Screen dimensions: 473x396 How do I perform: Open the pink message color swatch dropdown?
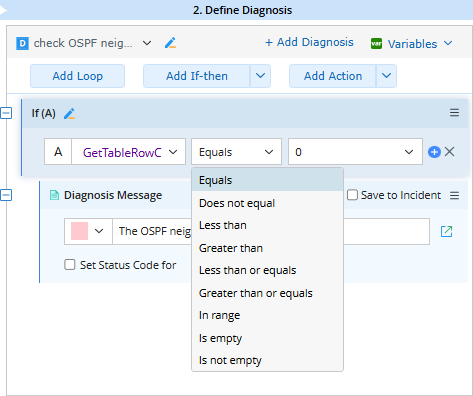point(88,231)
